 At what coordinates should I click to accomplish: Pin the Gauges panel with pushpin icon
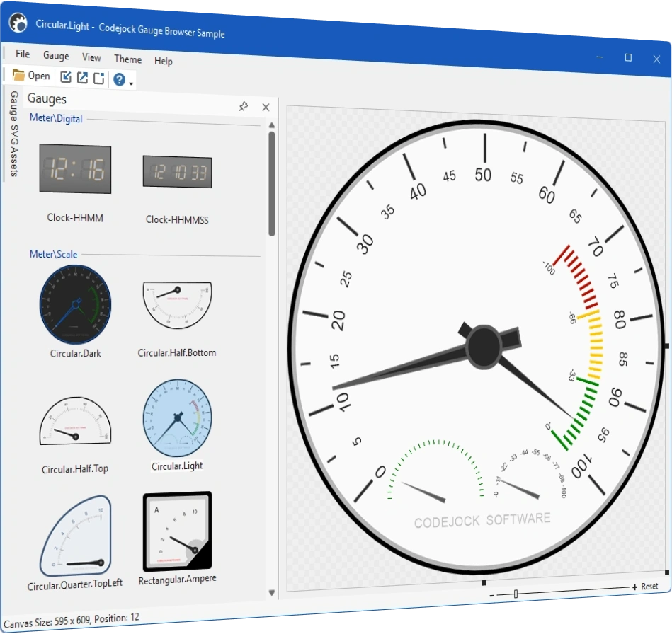point(244,106)
